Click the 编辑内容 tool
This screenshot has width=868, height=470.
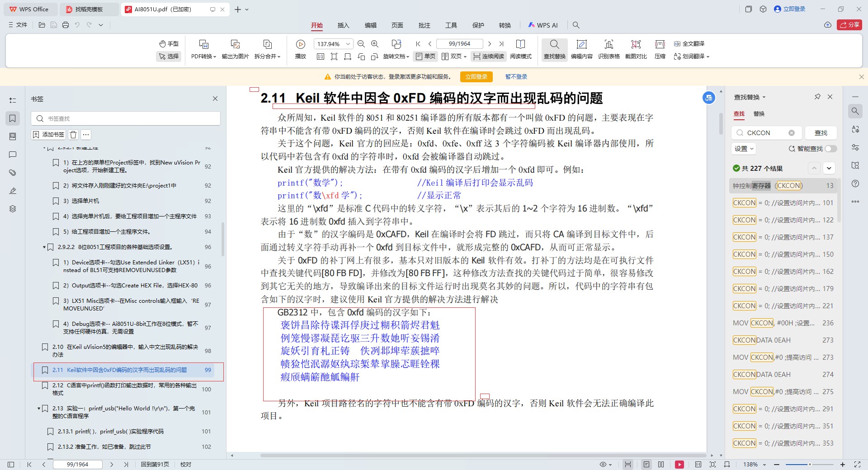point(581,49)
